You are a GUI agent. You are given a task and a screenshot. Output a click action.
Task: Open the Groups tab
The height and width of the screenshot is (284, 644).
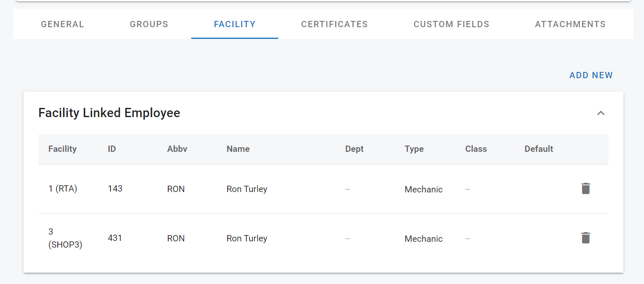click(x=149, y=24)
